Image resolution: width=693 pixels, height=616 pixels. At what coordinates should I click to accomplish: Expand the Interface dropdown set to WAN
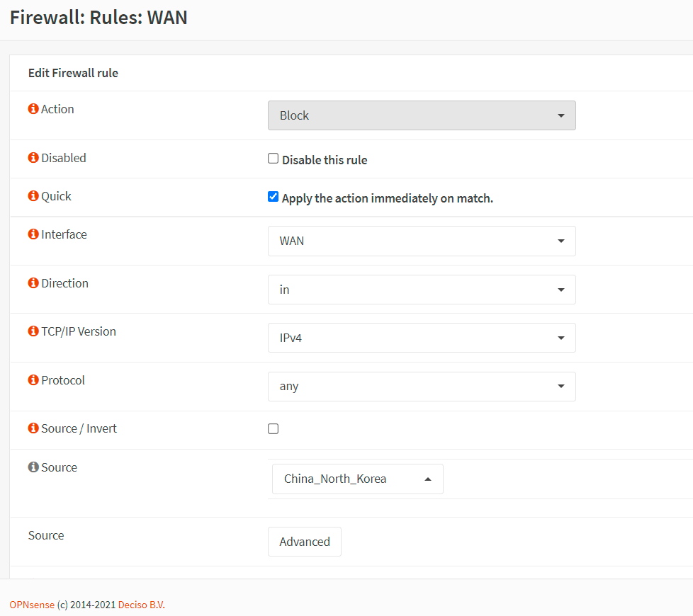click(422, 241)
